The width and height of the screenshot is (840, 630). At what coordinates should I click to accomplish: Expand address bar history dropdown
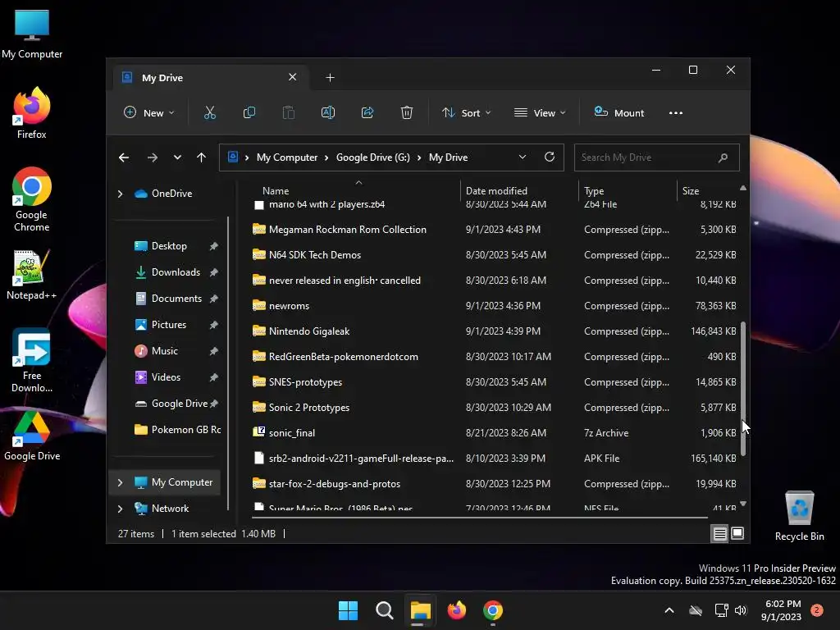pos(523,157)
